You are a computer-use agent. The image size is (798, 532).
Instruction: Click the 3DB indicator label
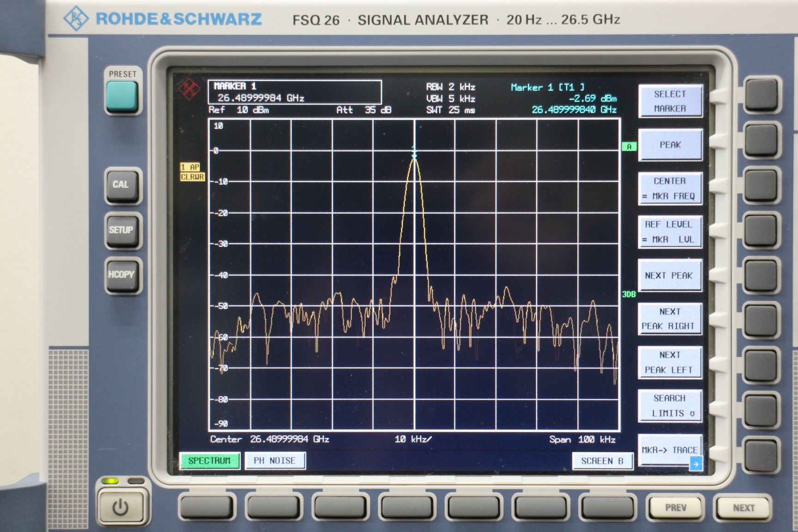pyautogui.click(x=629, y=294)
